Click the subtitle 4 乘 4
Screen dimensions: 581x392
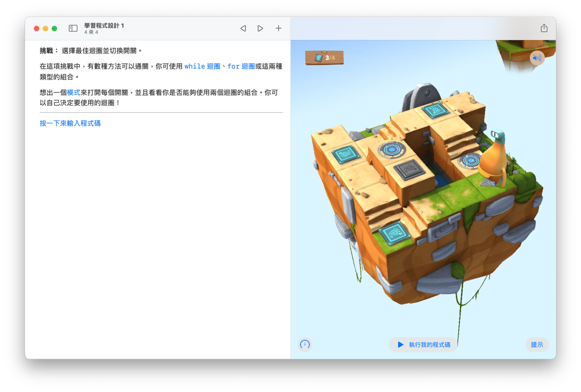[x=91, y=32]
